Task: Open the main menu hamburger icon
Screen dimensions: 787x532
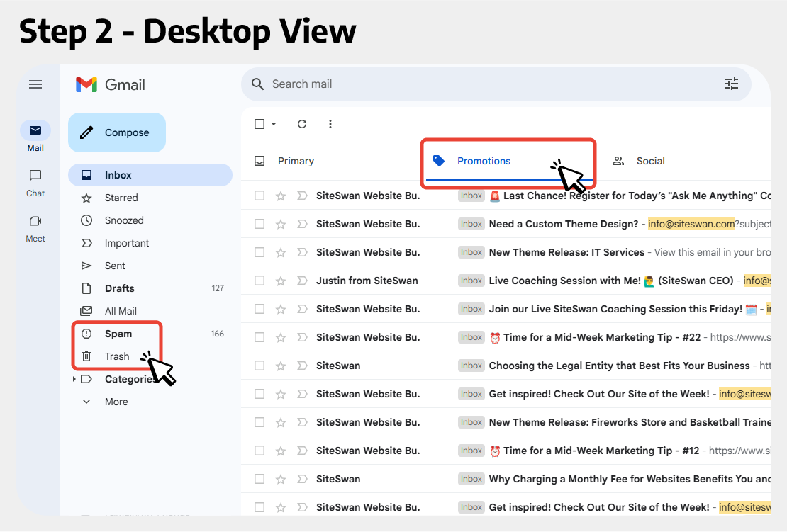Action: (x=35, y=84)
